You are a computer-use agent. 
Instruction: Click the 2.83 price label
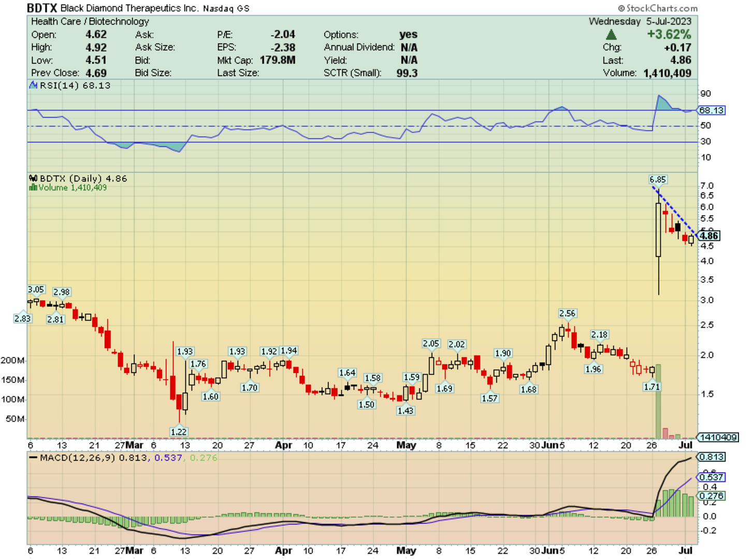coord(22,319)
